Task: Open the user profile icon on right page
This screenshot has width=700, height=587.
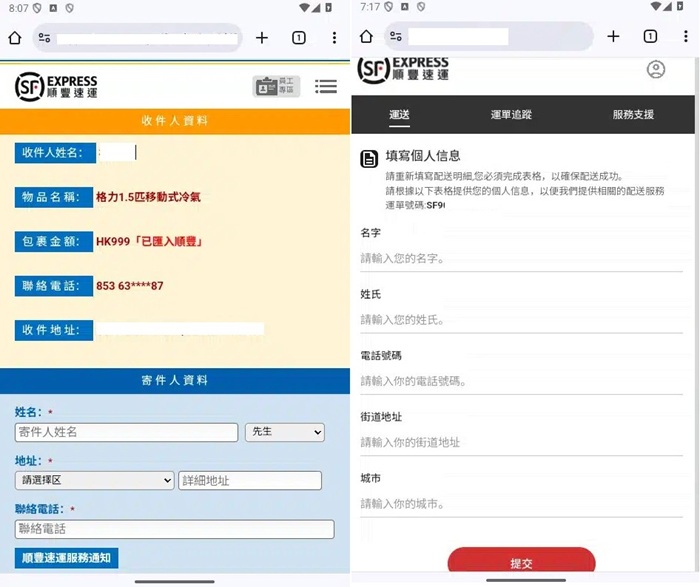Action: (x=656, y=69)
